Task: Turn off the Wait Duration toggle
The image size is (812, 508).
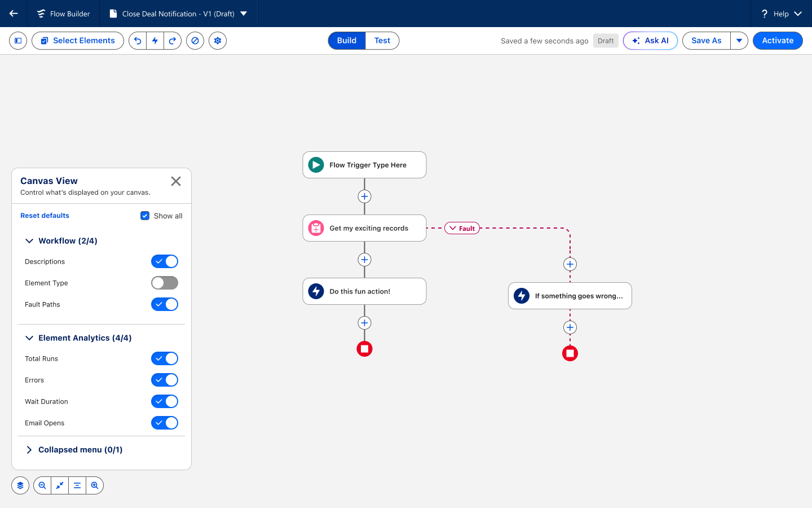Action: point(165,401)
